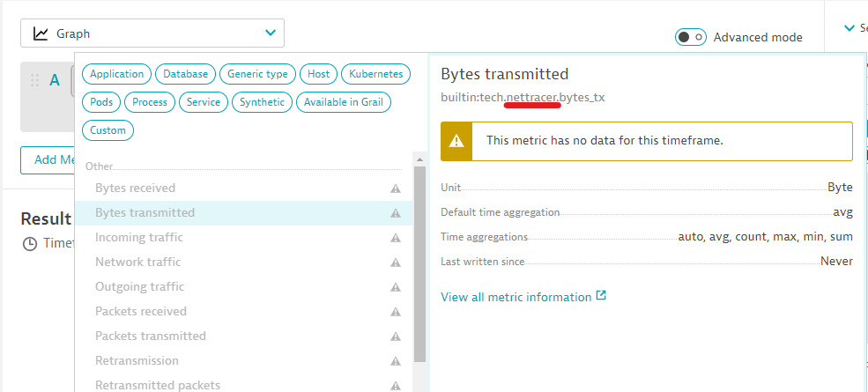The height and width of the screenshot is (392, 868).
Task: Click warning icon next to Network traffic
Action: pos(396,263)
